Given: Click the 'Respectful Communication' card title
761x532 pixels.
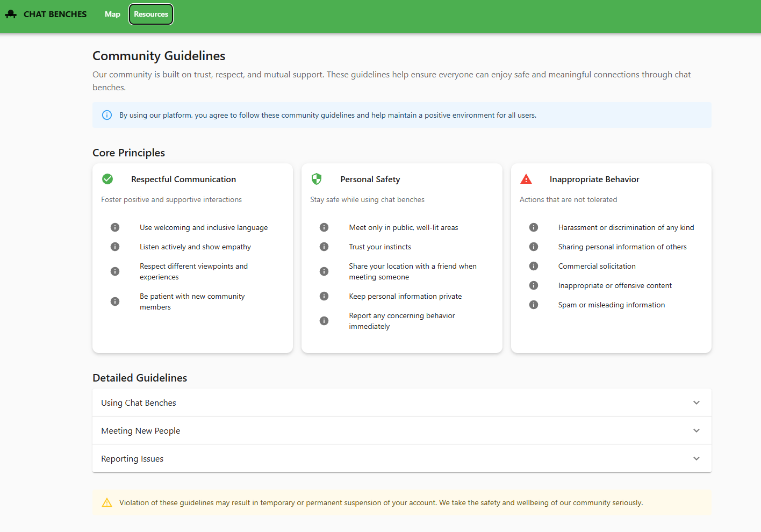Looking at the screenshot, I should click(x=183, y=179).
